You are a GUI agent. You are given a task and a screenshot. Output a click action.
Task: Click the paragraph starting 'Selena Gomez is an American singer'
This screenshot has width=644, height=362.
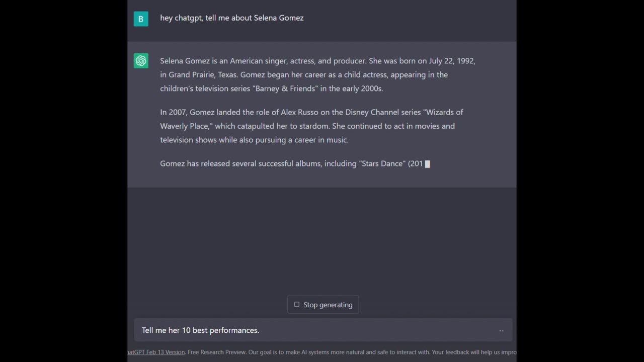pyautogui.click(x=318, y=74)
